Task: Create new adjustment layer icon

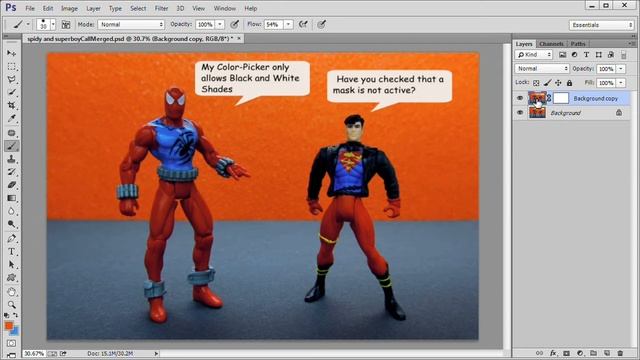Action: click(x=580, y=353)
